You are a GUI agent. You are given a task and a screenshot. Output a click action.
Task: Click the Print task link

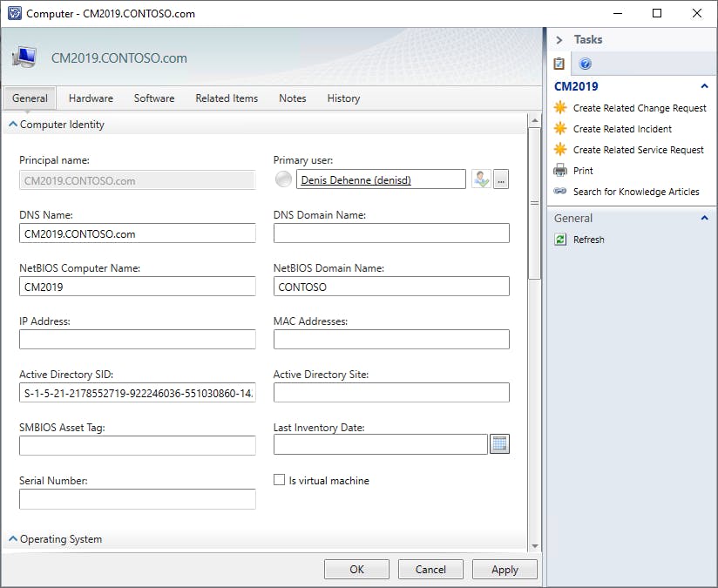583,171
